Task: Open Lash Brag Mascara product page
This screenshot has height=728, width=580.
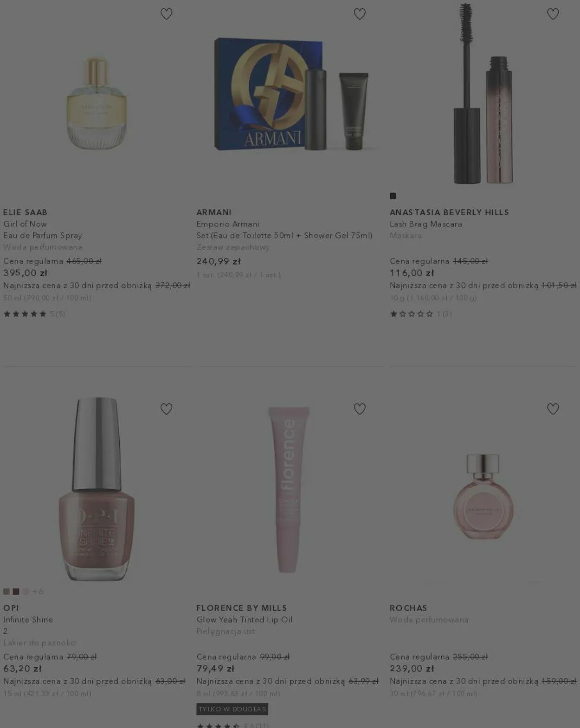Action: (426, 224)
